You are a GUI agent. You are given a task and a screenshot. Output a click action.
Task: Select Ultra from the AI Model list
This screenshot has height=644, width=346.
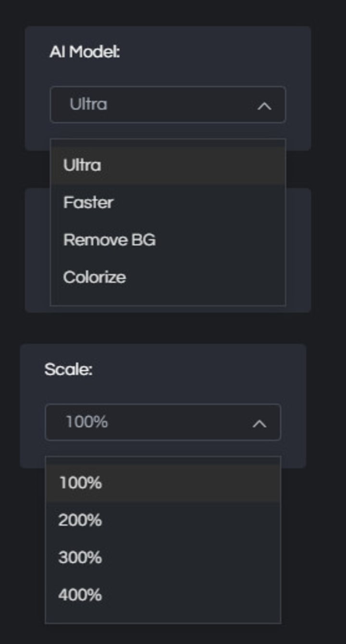(82, 165)
